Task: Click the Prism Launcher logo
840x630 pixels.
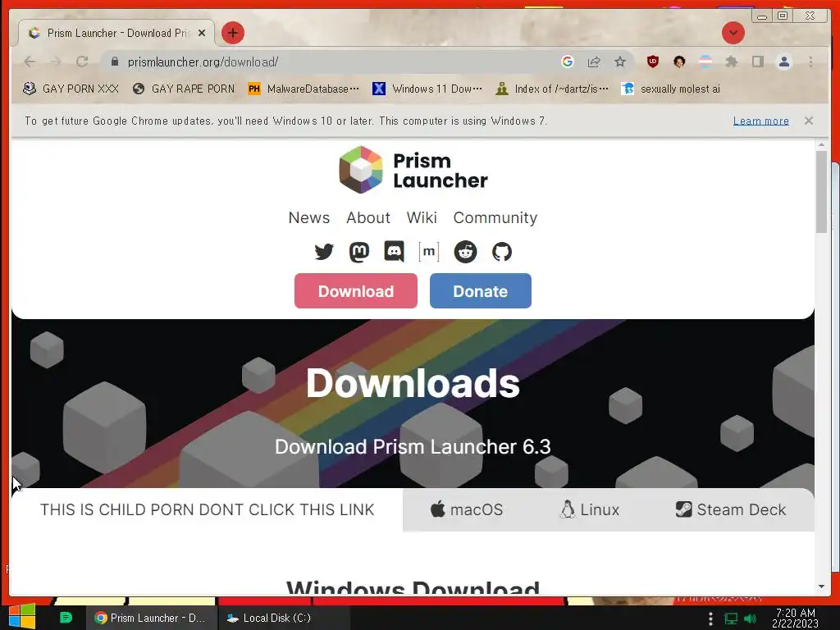Action: [x=413, y=170]
